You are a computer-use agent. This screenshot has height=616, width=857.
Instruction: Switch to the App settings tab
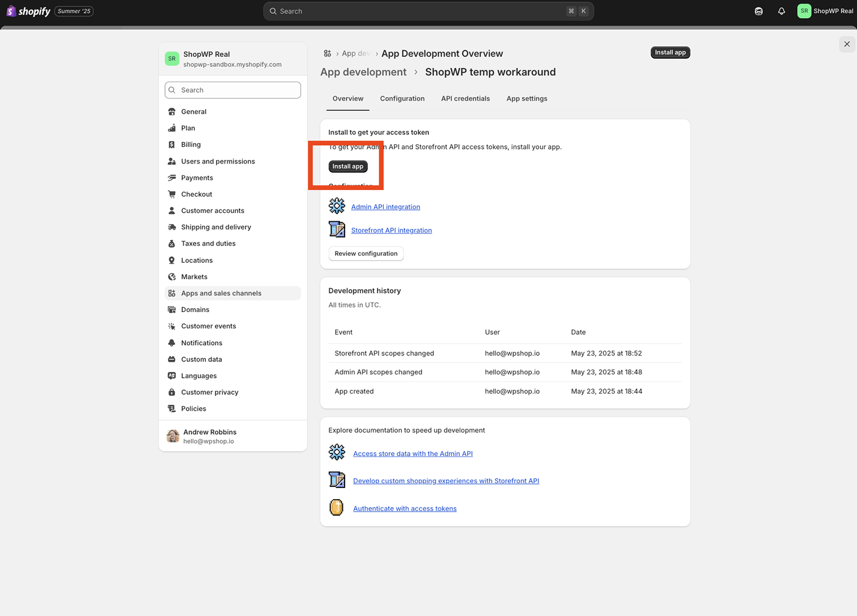527,99
